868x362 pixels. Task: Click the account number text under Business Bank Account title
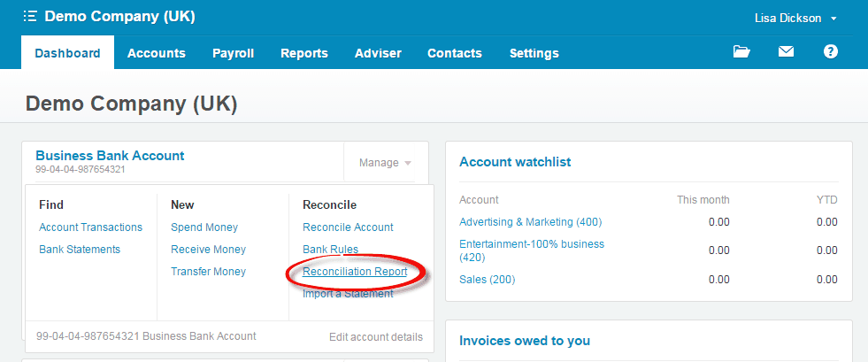click(81, 169)
